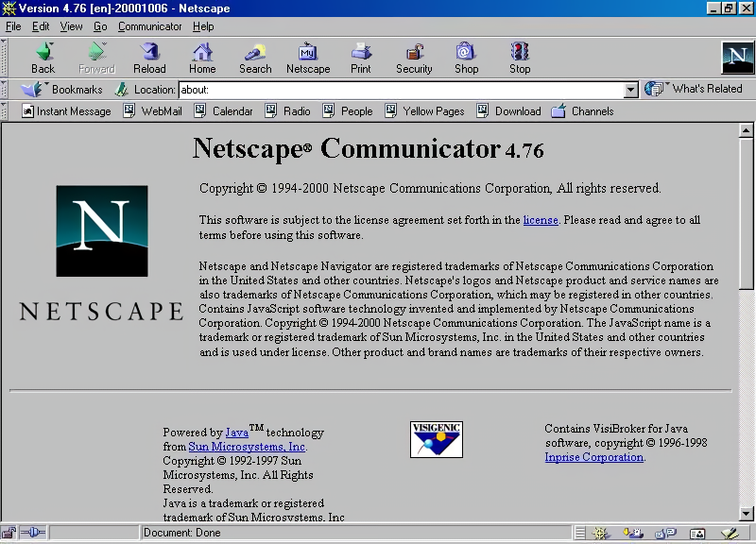Expand the What's Related menu
The height and width of the screenshot is (544, 756).
tap(695, 89)
